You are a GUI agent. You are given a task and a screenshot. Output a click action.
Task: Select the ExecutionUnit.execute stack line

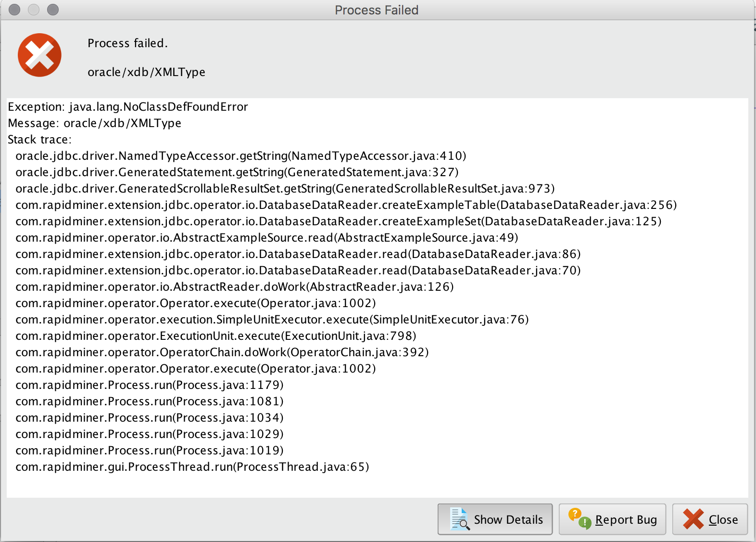[x=216, y=336]
